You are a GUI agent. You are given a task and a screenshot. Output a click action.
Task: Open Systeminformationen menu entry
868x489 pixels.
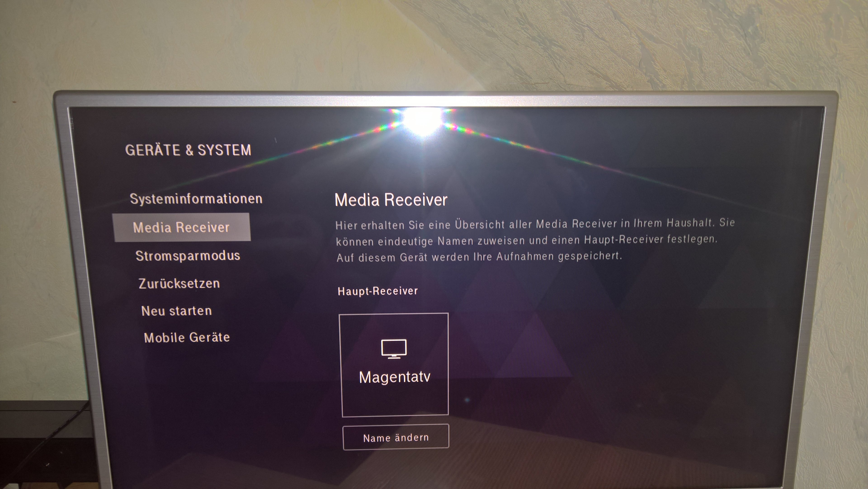pyautogui.click(x=196, y=199)
